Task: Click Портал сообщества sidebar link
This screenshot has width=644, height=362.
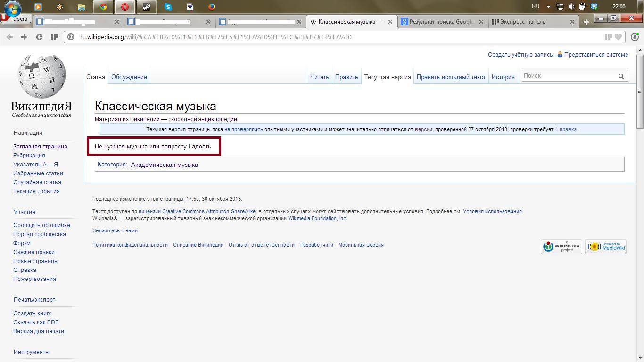Action: (x=40, y=234)
